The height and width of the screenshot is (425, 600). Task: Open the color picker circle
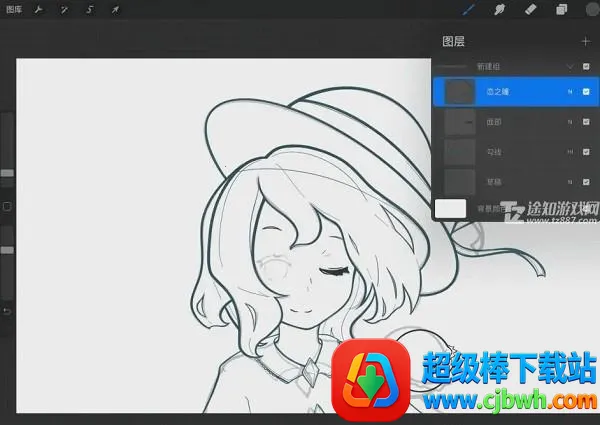tap(593, 10)
